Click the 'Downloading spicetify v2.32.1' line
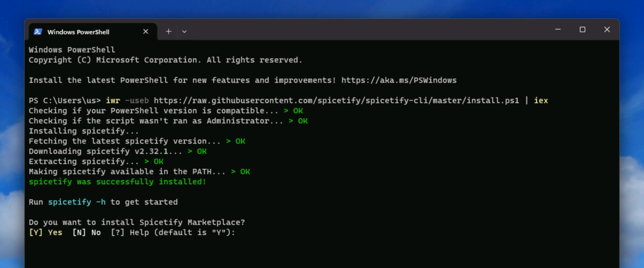This screenshot has height=268, width=644. point(105,151)
